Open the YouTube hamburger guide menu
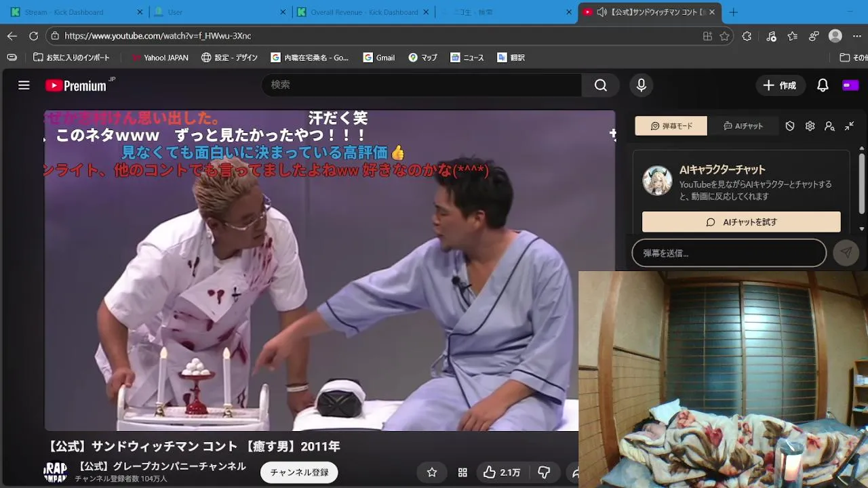The width and height of the screenshot is (868, 488). [x=24, y=85]
